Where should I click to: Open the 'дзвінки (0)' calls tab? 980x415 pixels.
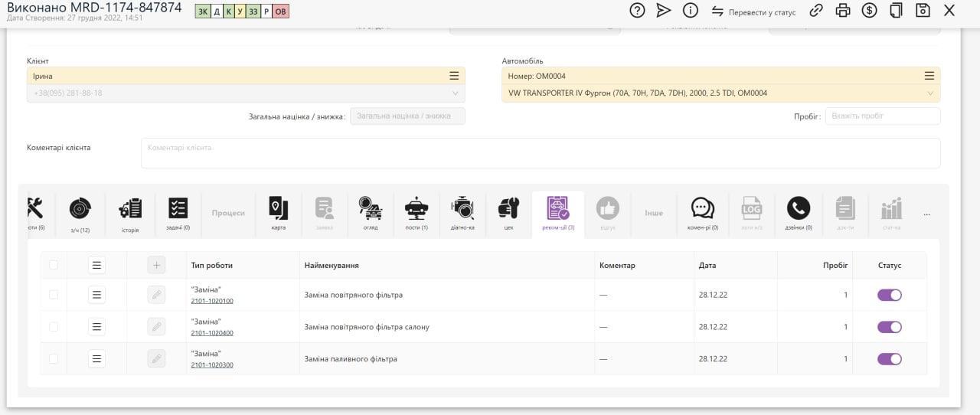[x=798, y=214]
